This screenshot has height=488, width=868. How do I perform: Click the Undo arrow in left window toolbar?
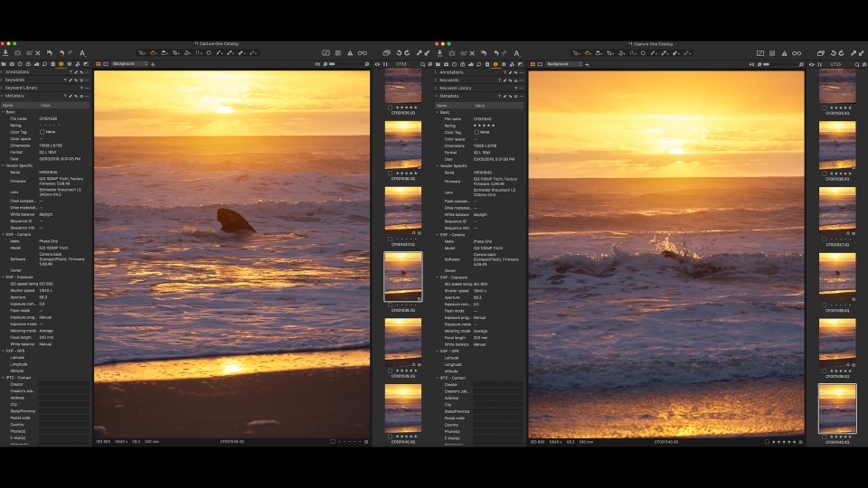pos(62,53)
